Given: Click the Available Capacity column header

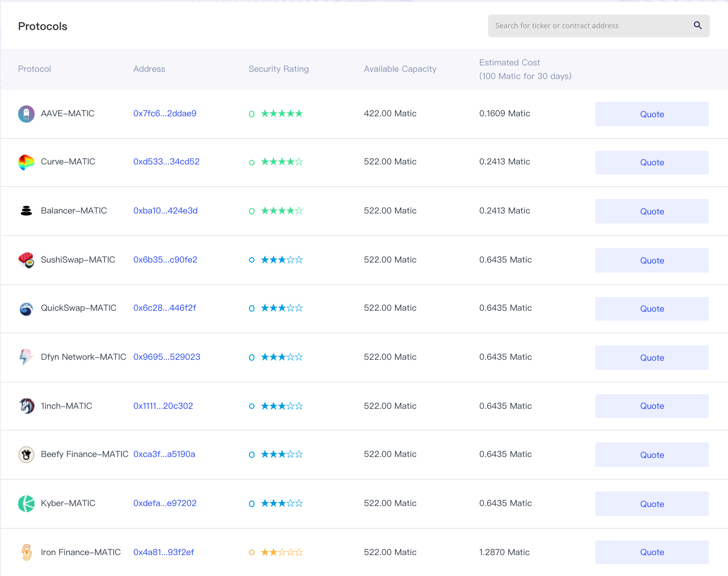Looking at the screenshot, I should pos(400,69).
